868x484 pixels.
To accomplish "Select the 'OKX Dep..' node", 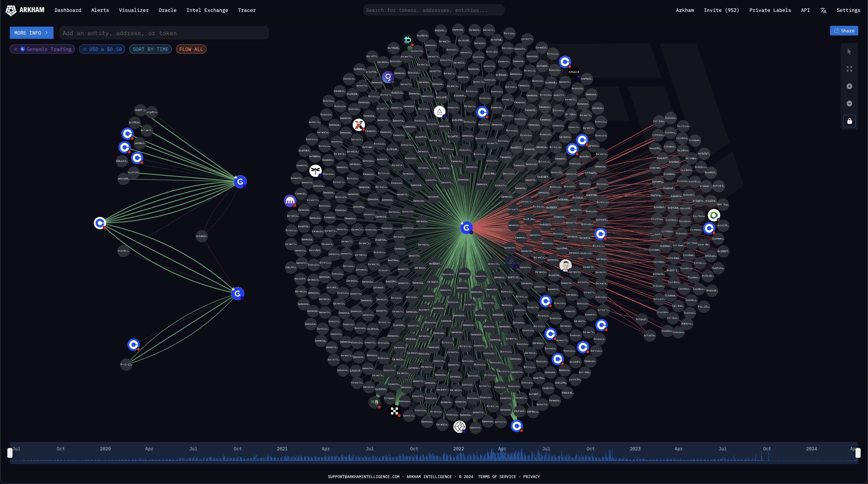I will [x=723, y=205].
